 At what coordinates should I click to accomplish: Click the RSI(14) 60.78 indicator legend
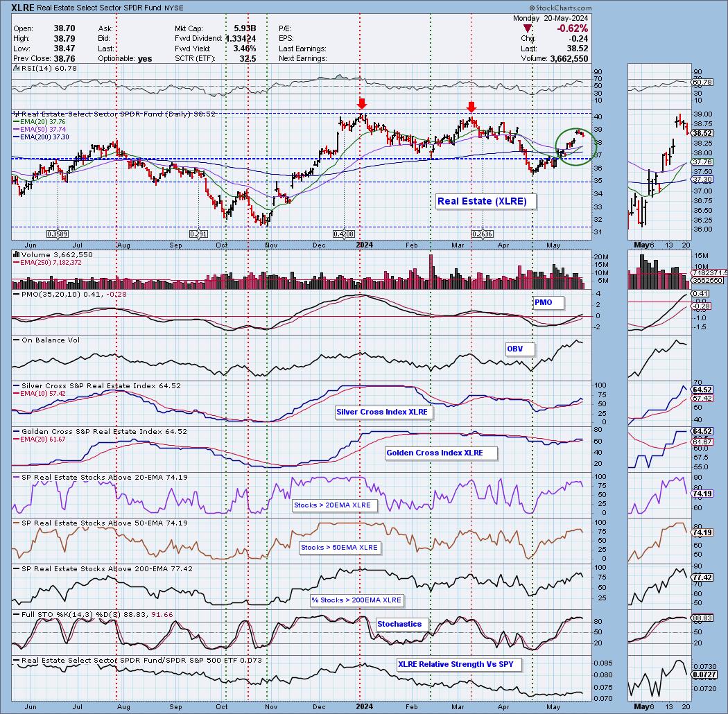(x=46, y=69)
